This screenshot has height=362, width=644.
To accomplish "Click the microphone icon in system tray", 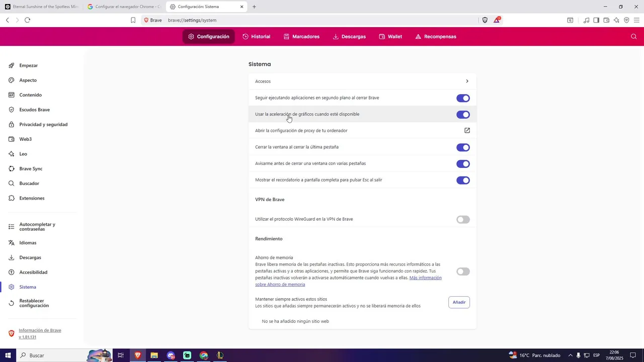I will [x=578, y=355].
